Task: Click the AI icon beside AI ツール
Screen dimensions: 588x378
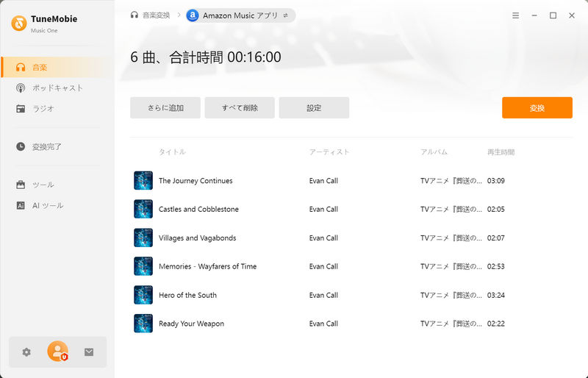Action: point(21,205)
